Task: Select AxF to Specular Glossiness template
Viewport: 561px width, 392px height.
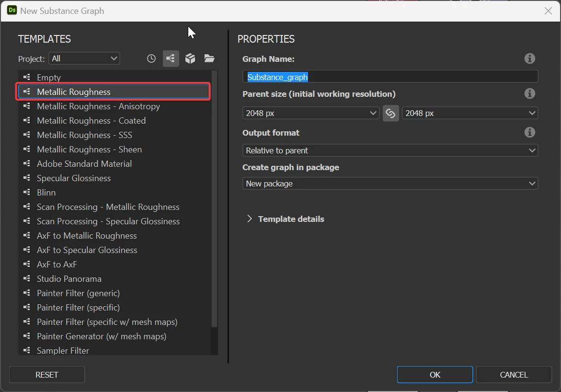Action: coord(114,250)
